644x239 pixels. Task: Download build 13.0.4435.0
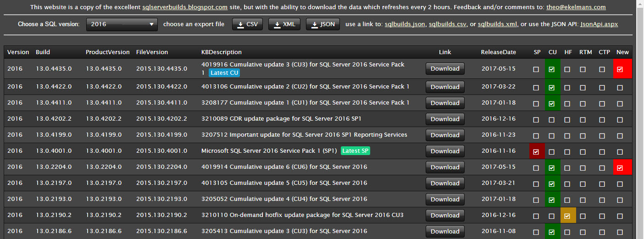[445, 68]
